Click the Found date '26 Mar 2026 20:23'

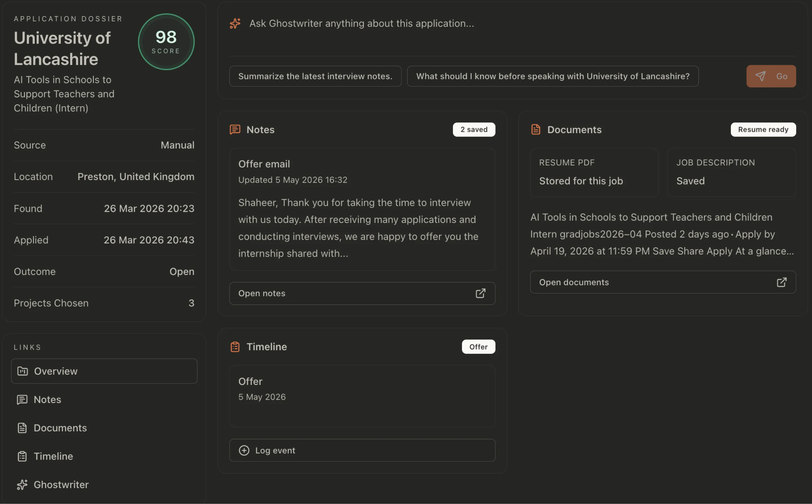point(149,208)
